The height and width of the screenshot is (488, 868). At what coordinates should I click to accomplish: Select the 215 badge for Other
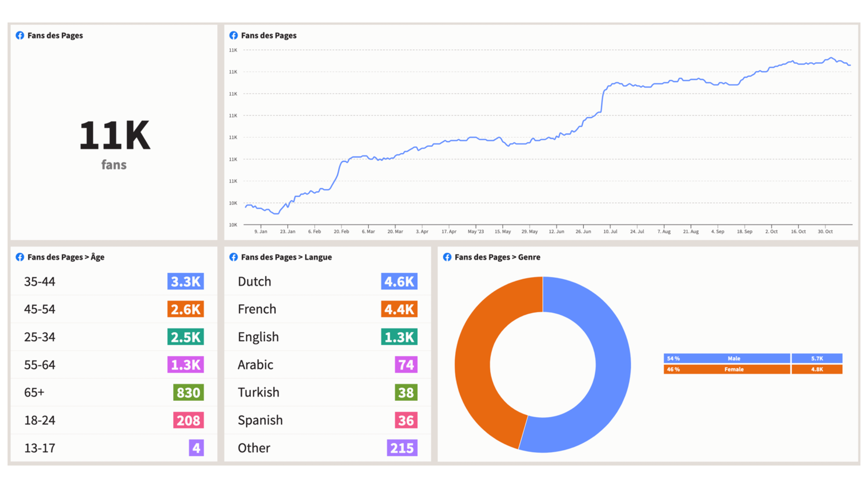pos(402,448)
